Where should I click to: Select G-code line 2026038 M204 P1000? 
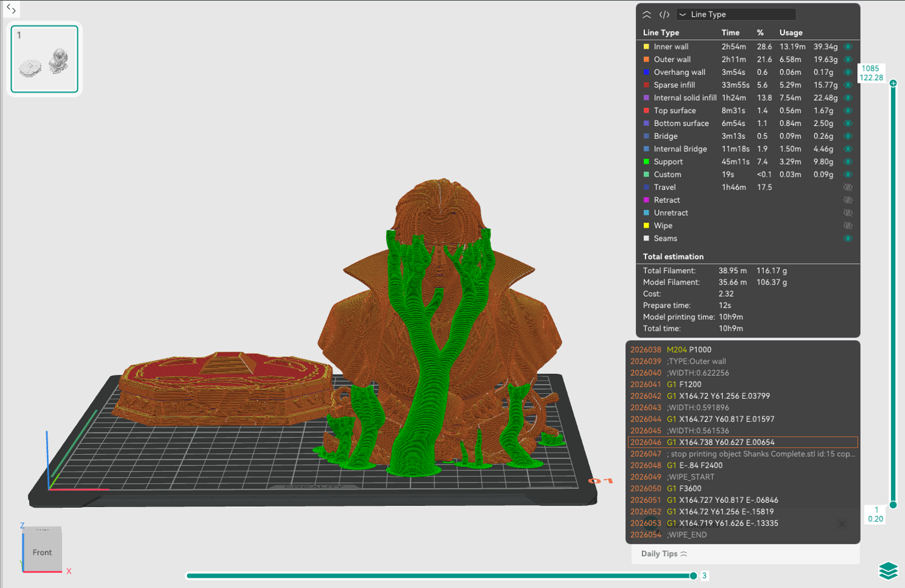743,350
